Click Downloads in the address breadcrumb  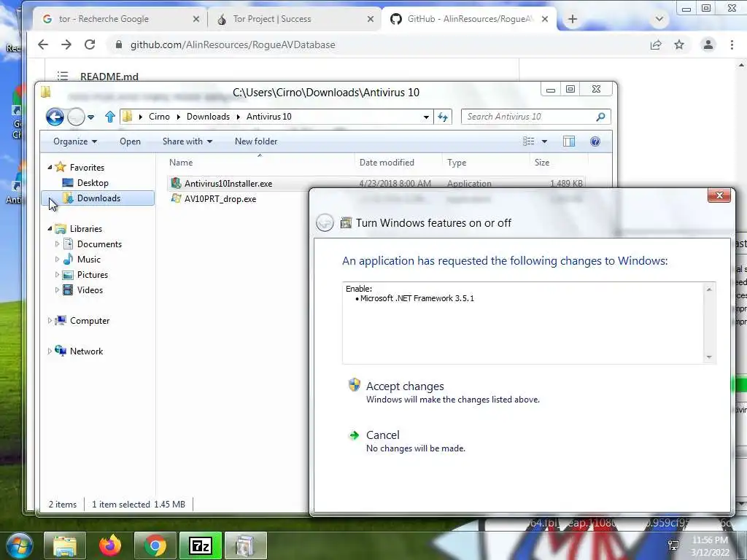(x=208, y=117)
